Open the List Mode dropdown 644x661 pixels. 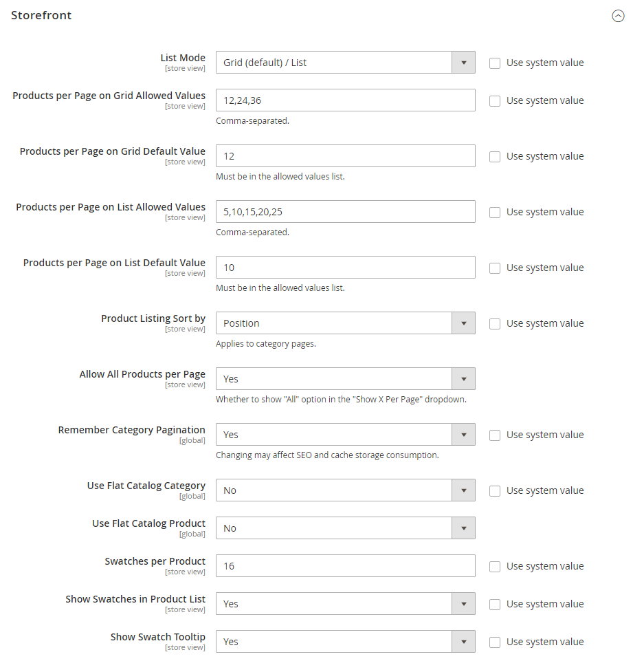click(x=346, y=63)
